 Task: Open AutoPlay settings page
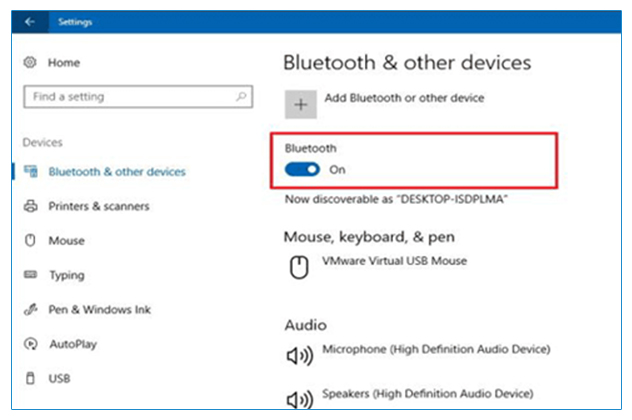(x=73, y=344)
